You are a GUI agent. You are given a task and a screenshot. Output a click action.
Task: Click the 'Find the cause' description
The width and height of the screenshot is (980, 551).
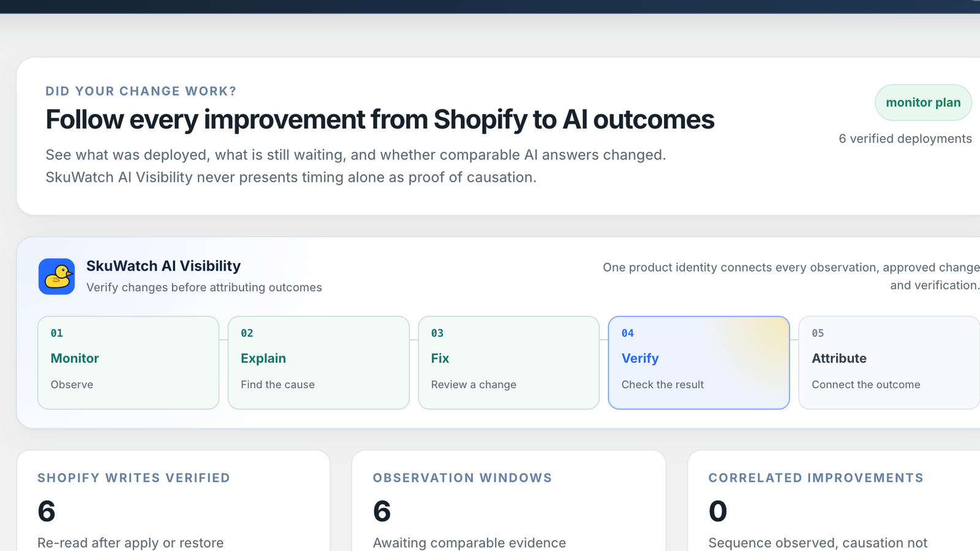(277, 384)
